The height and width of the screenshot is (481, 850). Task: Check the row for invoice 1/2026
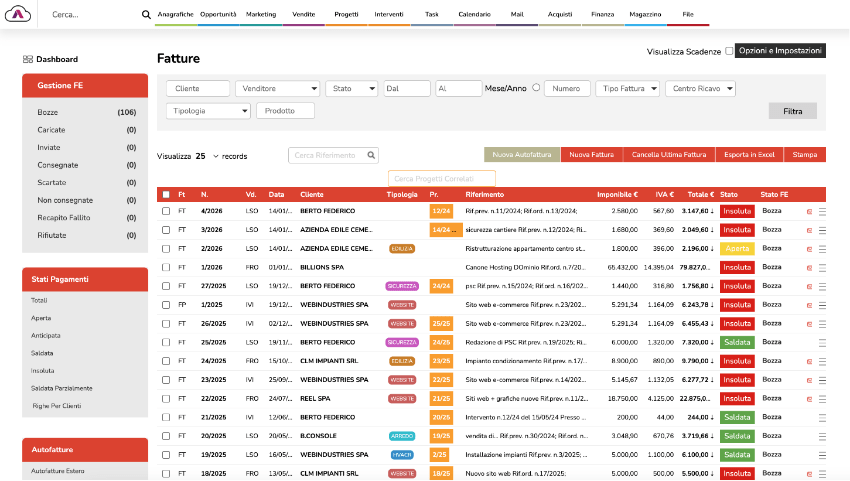click(166, 267)
